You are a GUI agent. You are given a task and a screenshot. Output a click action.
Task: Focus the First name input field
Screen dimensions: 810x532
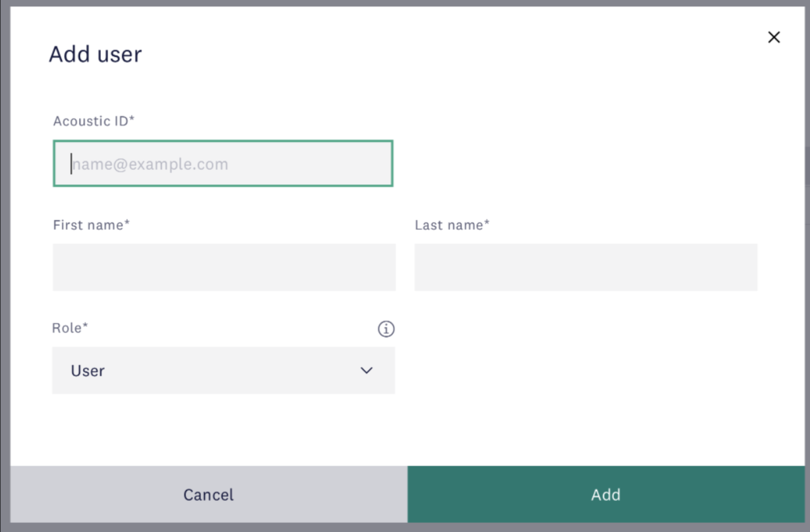(224, 267)
